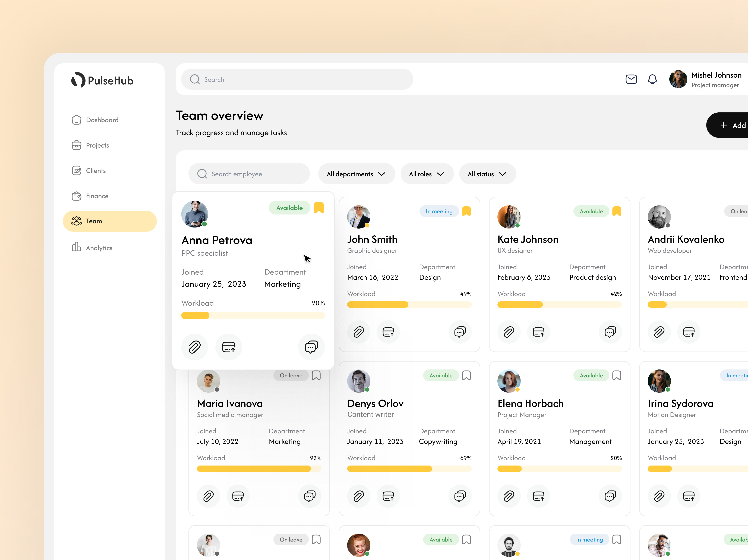Click the attachment icon on Denys Orlov's card

(359, 496)
